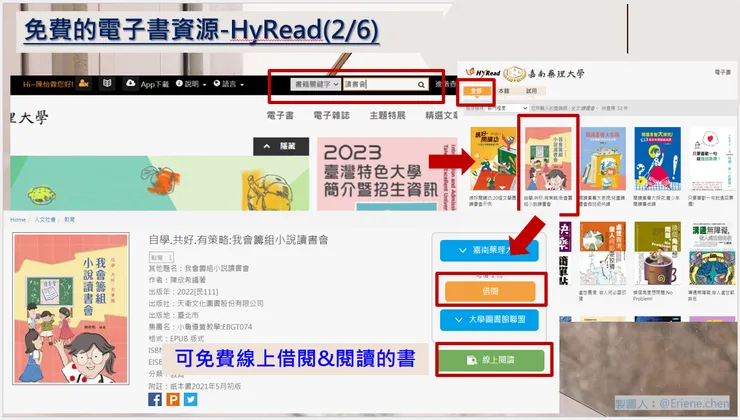Click the 出版年 2022[民111] row
The height and width of the screenshot is (420, 740).
184,292
